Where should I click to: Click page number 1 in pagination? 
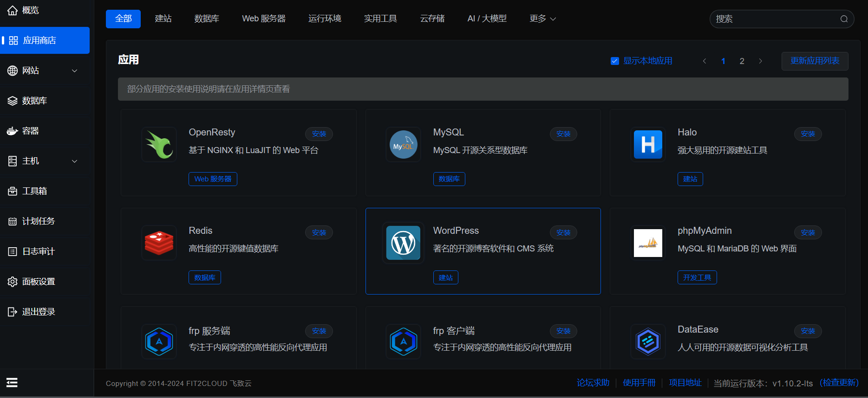(723, 61)
